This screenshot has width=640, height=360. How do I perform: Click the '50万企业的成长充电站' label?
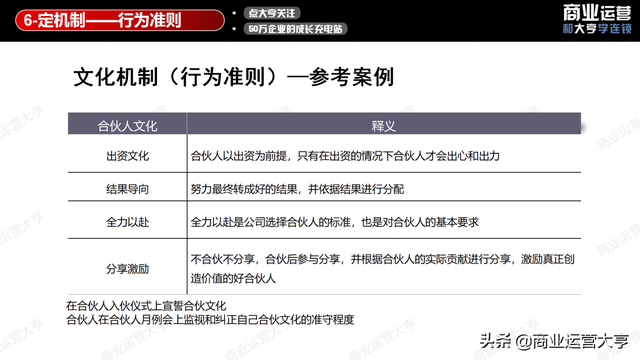click(x=295, y=29)
